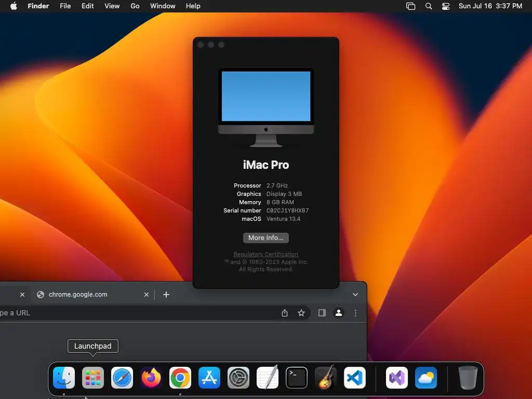Screen dimensions: 532x399
Task: Open purple Visual Studio Dock icon
Action: tap(397, 378)
